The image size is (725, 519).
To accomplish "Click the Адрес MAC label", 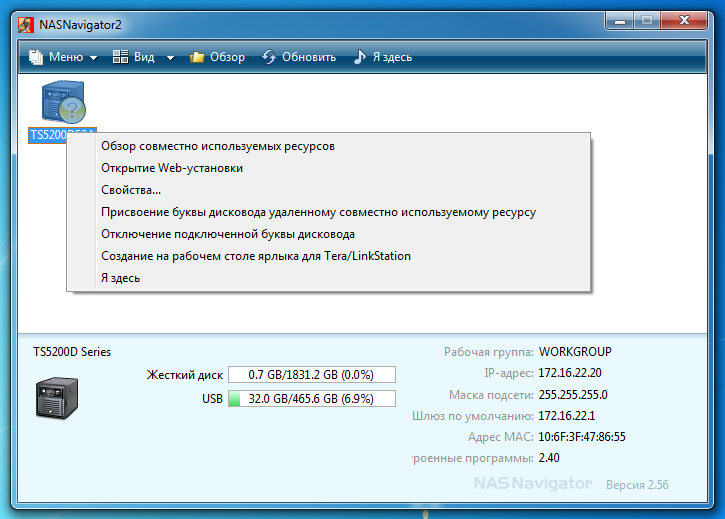I will point(500,437).
